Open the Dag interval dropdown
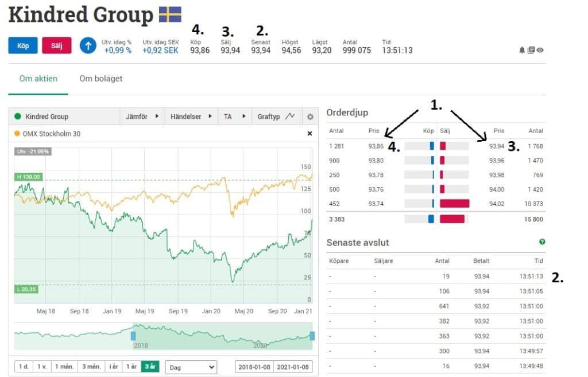 192,367
